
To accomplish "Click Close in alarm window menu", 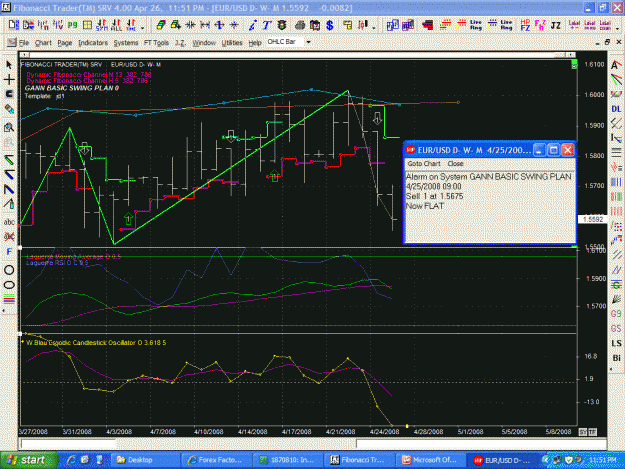I will point(455,164).
